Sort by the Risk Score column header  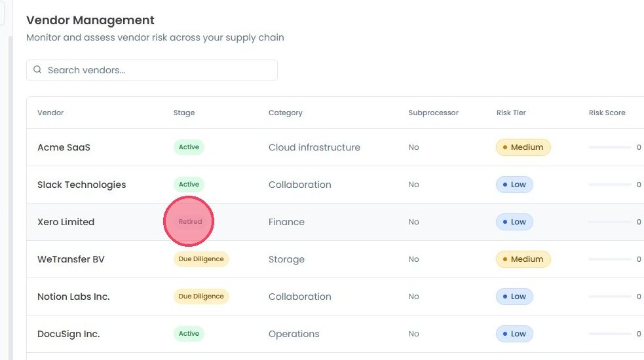[607, 113]
